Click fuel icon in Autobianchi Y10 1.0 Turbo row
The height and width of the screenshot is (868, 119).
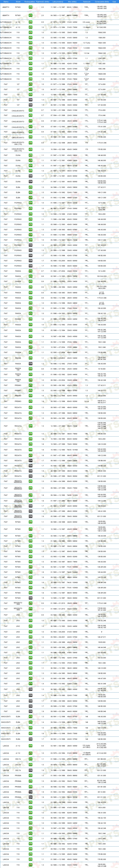point(31,43)
